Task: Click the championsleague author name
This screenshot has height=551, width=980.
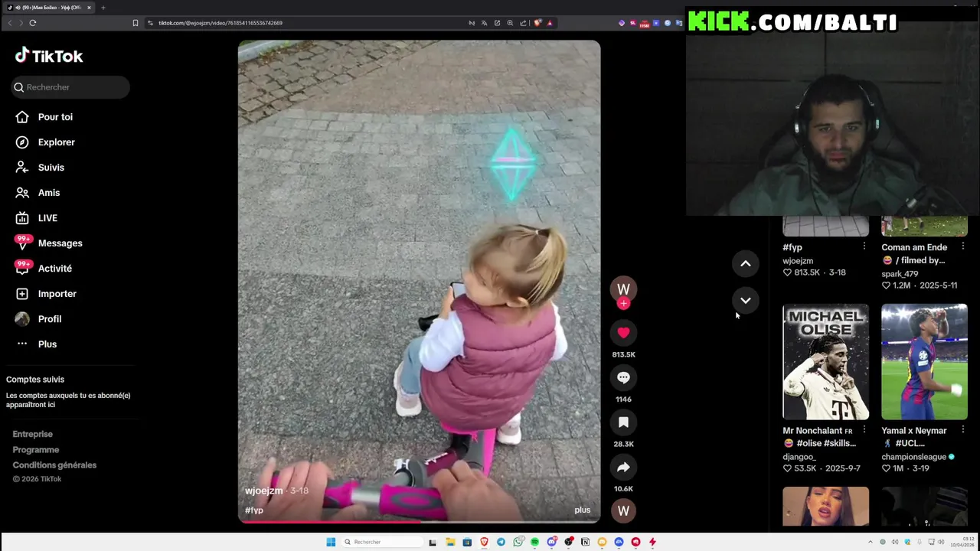Action: pos(913,457)
